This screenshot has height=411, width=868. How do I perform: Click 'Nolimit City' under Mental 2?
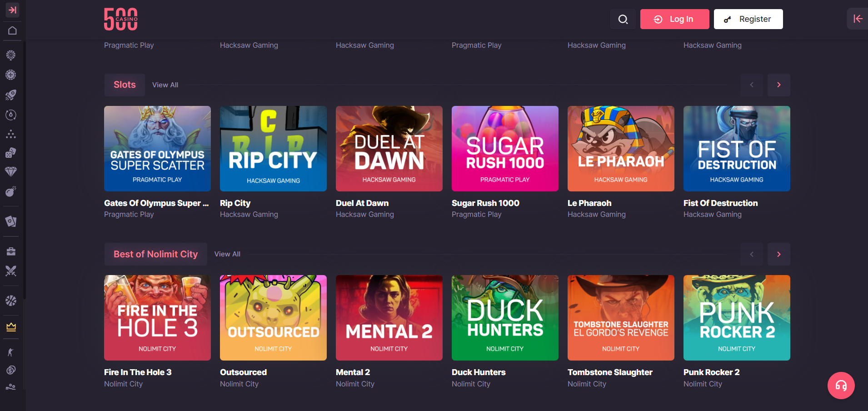[x=355, y=384]
